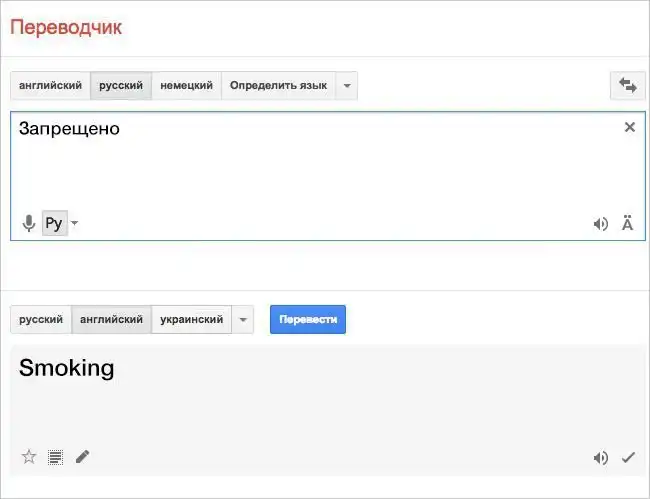The width and height of the screenshot is (650, 499).
Task: Listen to the translated text
Action: pos(600,458)
